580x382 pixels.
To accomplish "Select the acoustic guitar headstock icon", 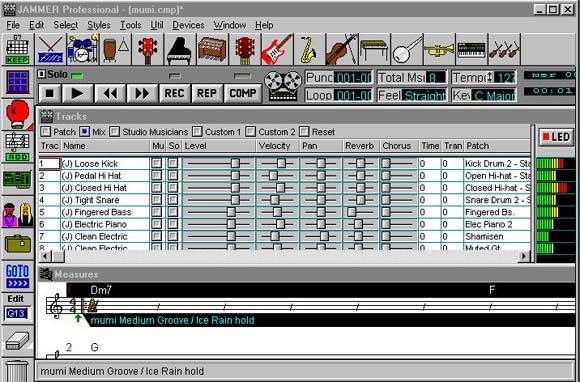I will (x=245, y=49).
